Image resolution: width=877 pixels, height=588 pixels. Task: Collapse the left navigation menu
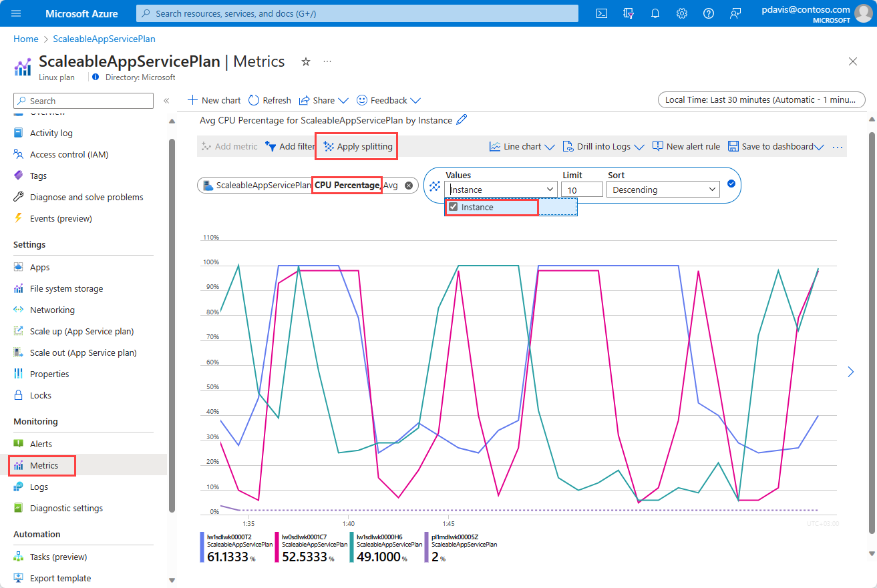(x=166, y=101)
